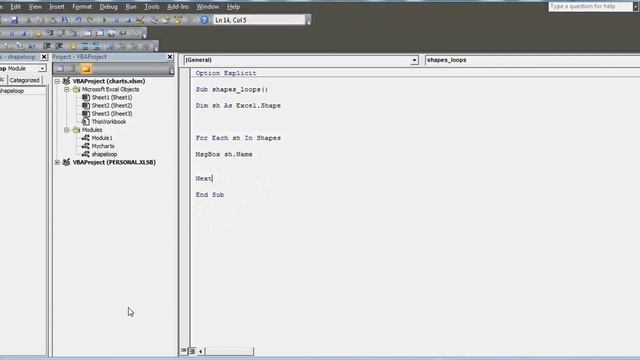The image size is (640, 360).
Task: Click the Step Over icon in the Debug toolbar
Action: 61,33
